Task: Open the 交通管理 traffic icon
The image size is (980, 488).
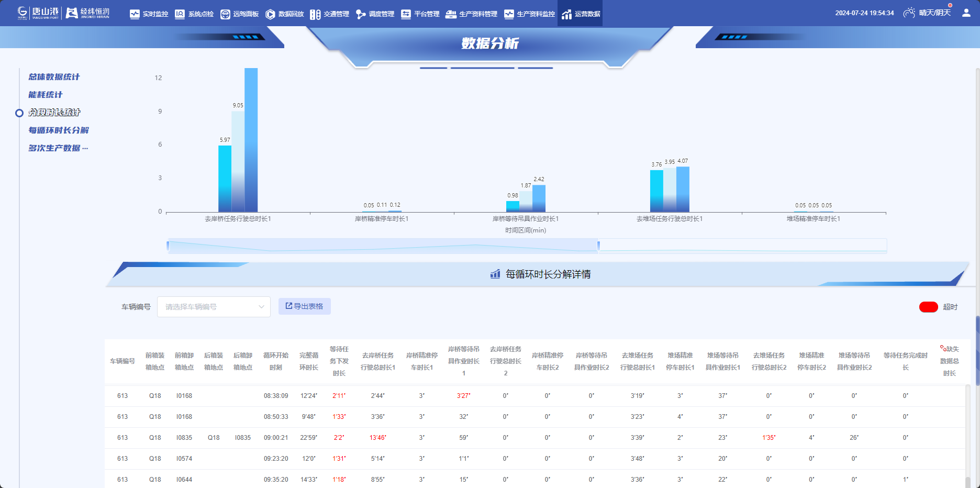Action: pyautogui.click(x=315, y=14)
